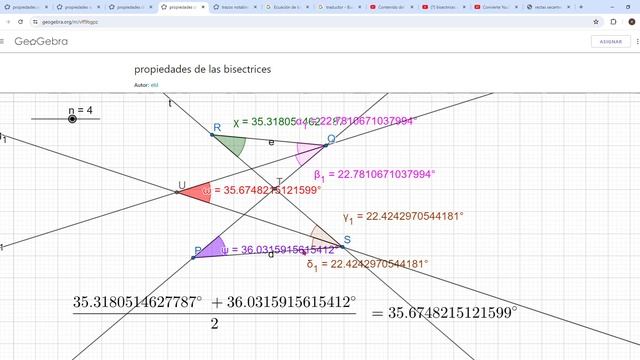The width and height of the screenshot is (640, 360).
Task: Select point P on the canvas
Action: [193, 258]
